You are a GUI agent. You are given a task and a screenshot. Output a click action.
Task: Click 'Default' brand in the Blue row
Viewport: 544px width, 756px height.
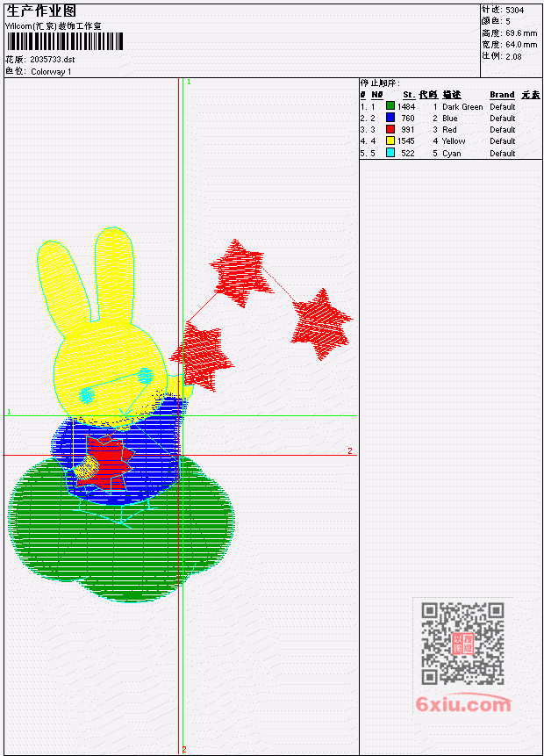pyautogui.click(x=503, y=119)
